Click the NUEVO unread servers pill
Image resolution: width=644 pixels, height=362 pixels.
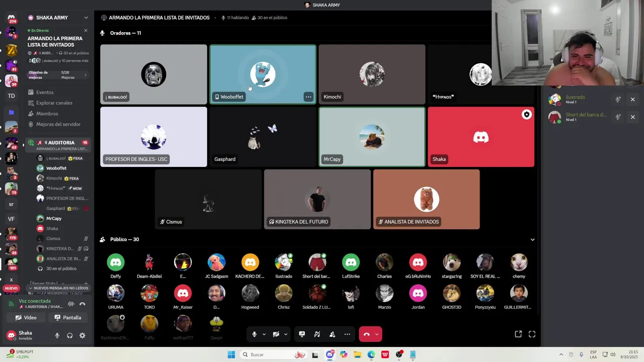[x=11, y=289]
